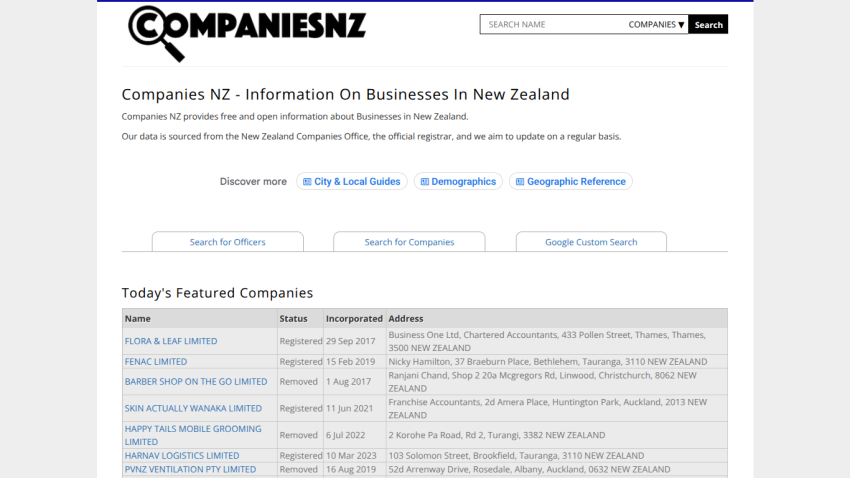Open HARNAV LOGISTICS LIMITED link

[x=182, y=456]
